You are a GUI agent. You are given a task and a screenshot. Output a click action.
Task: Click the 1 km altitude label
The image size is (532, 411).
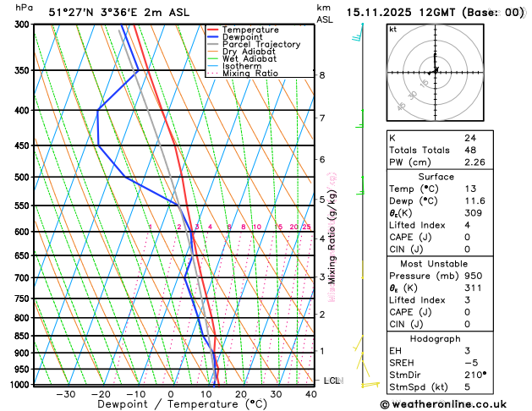322,351
